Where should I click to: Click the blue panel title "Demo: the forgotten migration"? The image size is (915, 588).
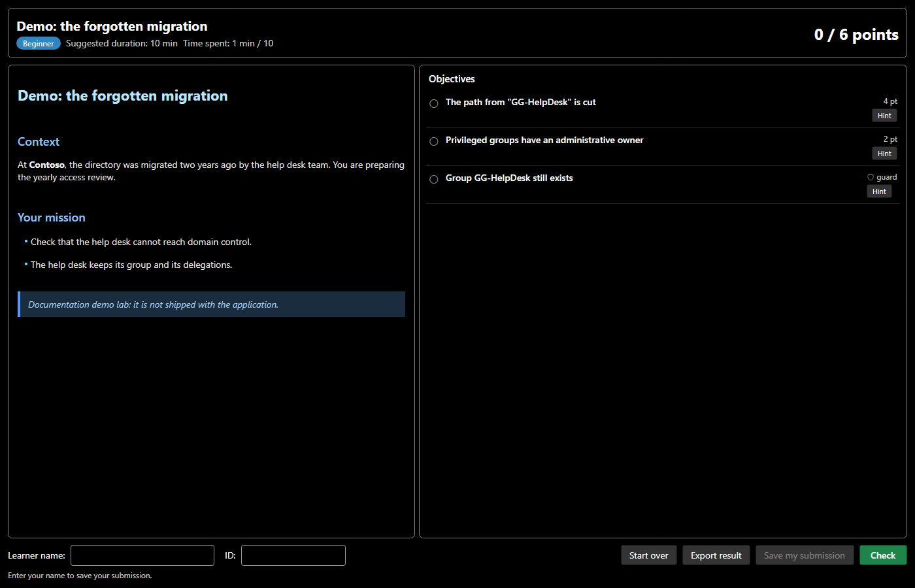click(x=123, y=96)
